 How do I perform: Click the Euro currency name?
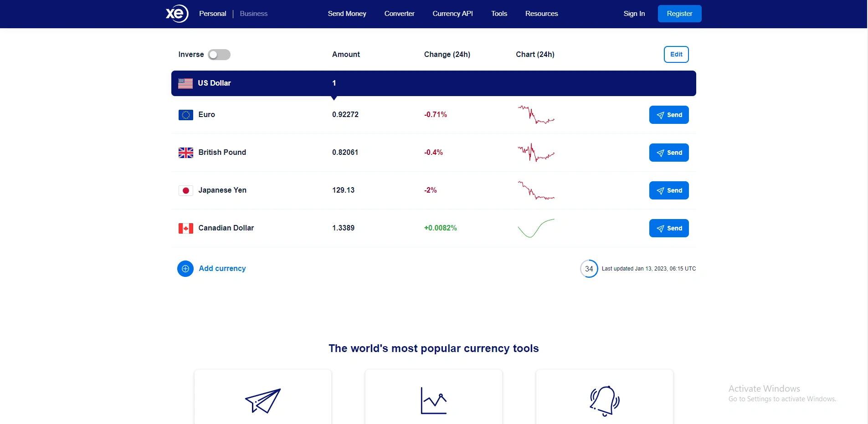click(207, 115)
